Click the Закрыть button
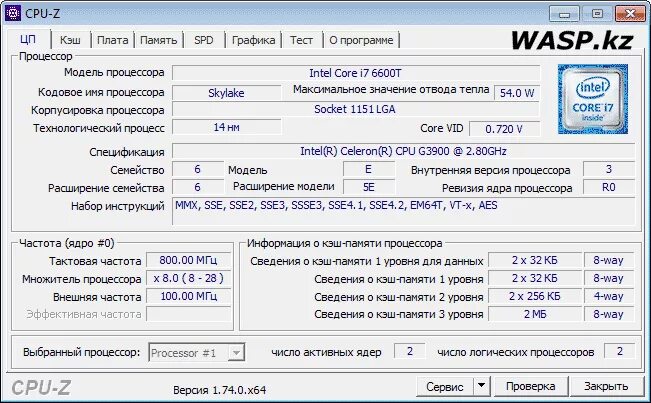This screenshot has width=651, height=403. tap(606, 386)
